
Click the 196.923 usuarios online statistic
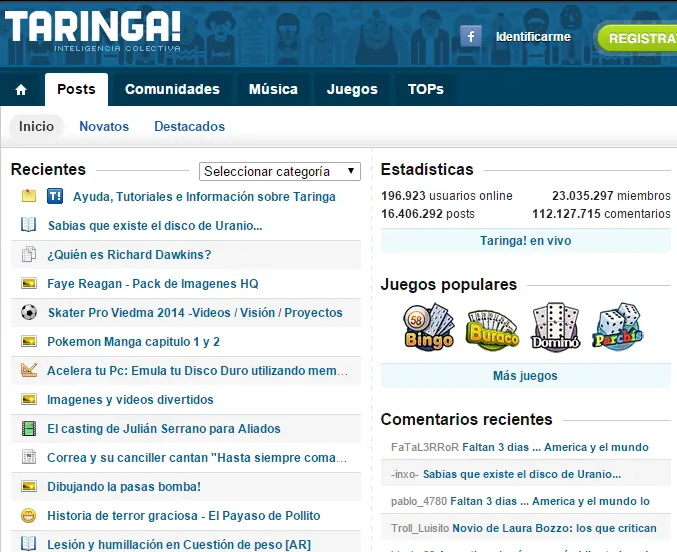[446, 196]
